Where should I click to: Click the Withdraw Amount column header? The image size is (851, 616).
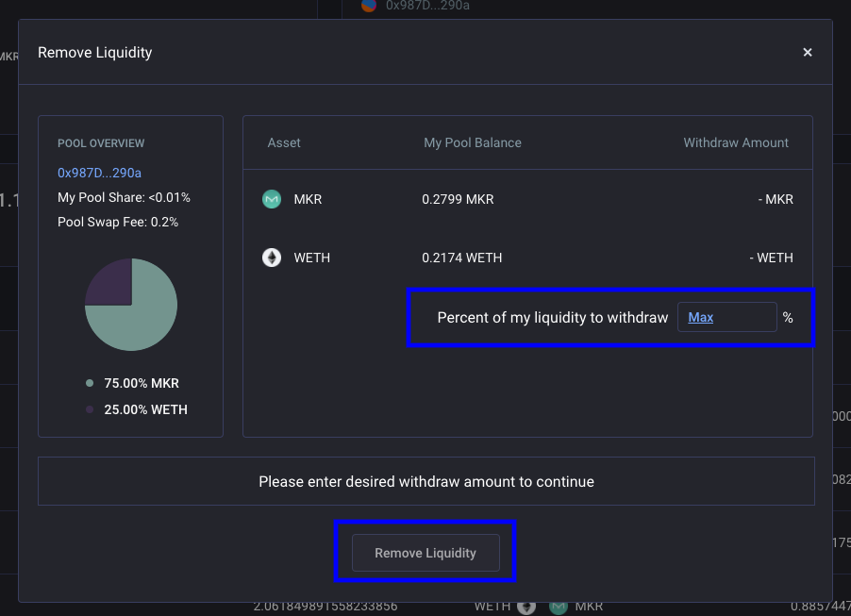click(x=735, y=142)
